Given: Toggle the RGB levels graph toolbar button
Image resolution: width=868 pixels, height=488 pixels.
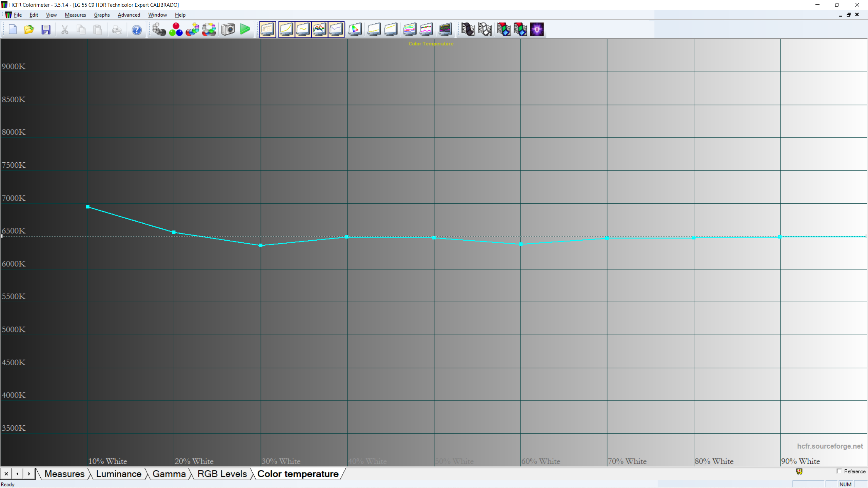Looking at the screenshot, I should [x=319, y=29].
